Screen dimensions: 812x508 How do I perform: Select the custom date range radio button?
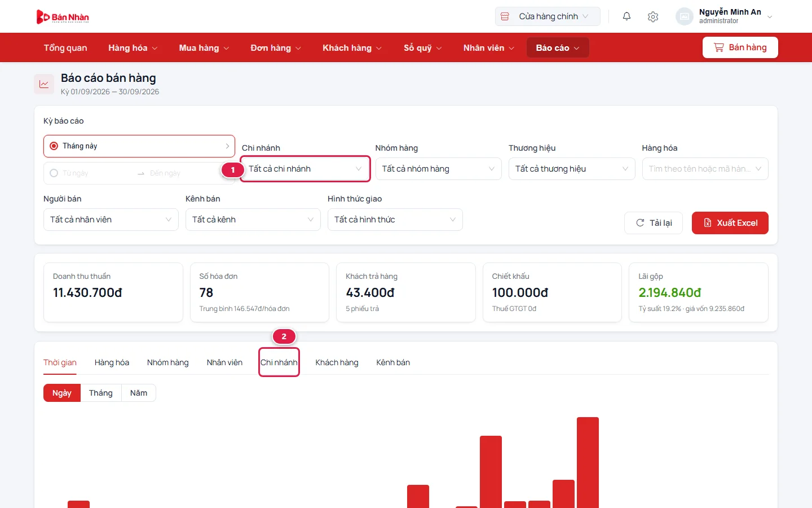pyautogui.click(x=54, y=173)
